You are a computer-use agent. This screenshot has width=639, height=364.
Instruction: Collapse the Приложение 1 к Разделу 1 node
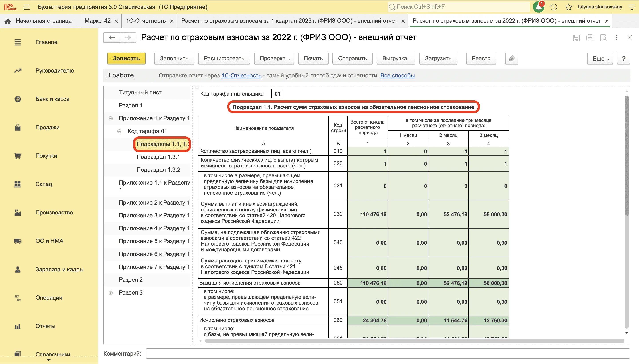[x=111, y=118]
